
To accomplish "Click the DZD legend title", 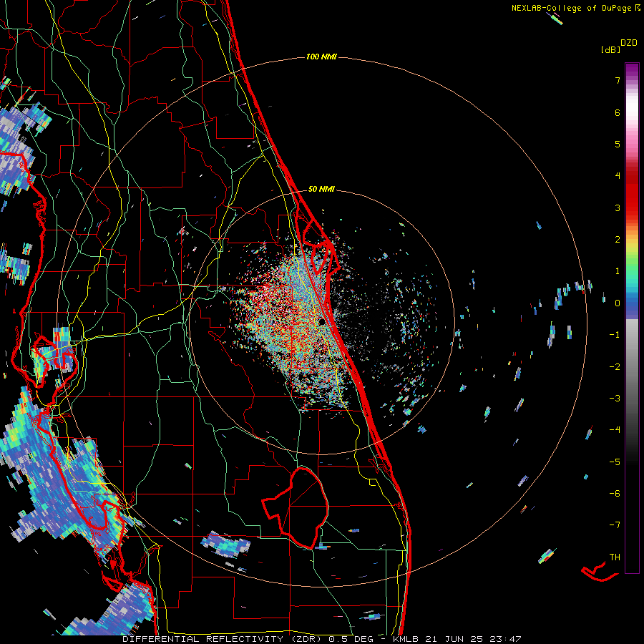I will click(x=629, y=43).
